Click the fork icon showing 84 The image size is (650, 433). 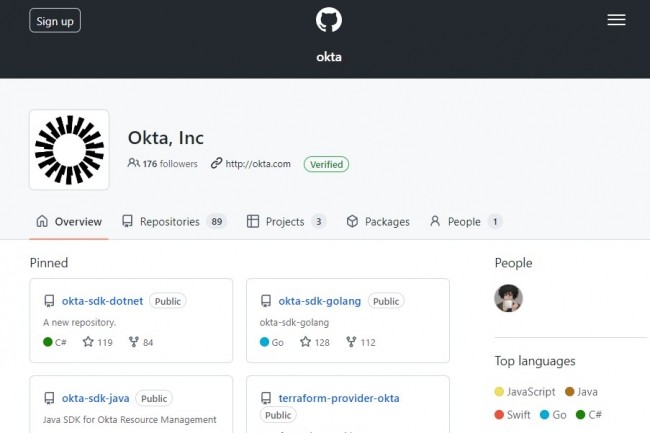click(133, 342)
